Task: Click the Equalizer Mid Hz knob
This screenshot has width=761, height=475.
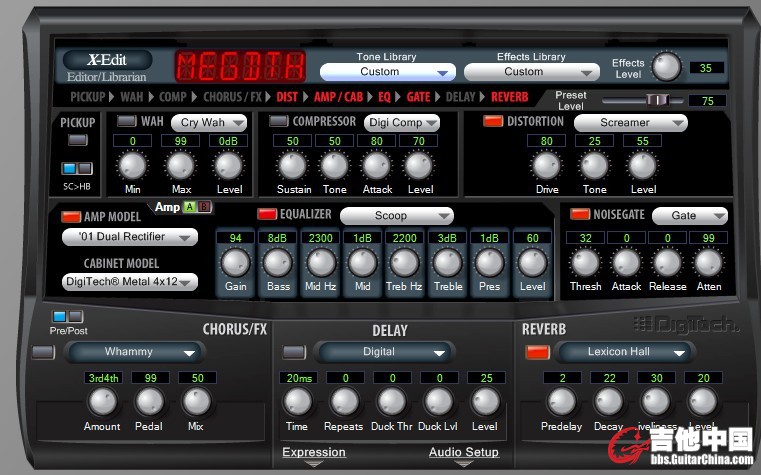Action: point(320,262)
